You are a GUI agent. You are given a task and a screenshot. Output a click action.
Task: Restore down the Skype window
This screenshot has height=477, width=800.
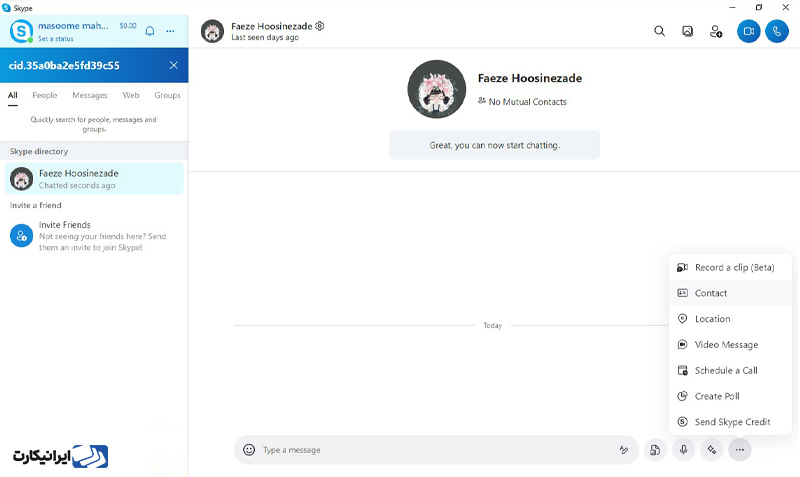[759, 7]
